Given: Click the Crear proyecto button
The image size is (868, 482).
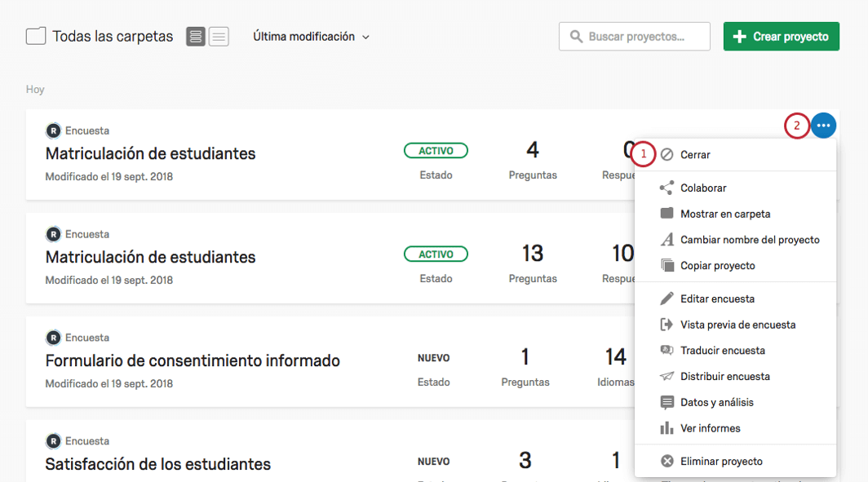Looking at the screenshot, I should 781,37.
